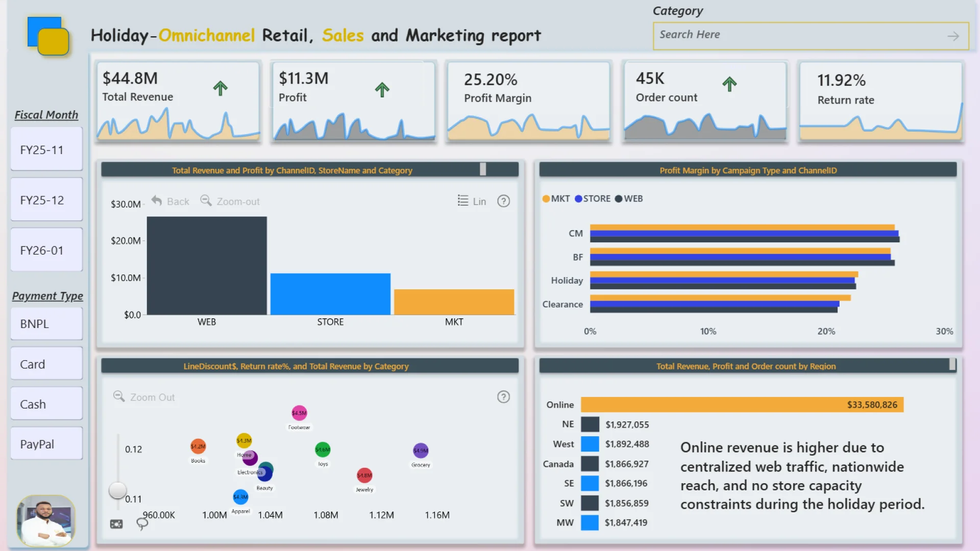The height and width of the screenshot is (551, 980).
Task: Open help icon in revenue bar chart
Action: click(x=503, y=201)
